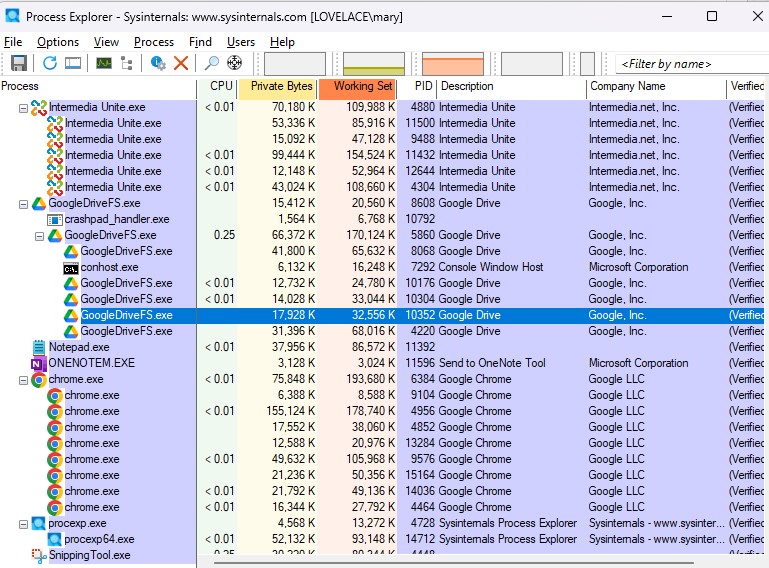The width and height of the screenshot is (769, 568).
Task: Select the Notepad.exe process row
Action: tap(384, 347)
